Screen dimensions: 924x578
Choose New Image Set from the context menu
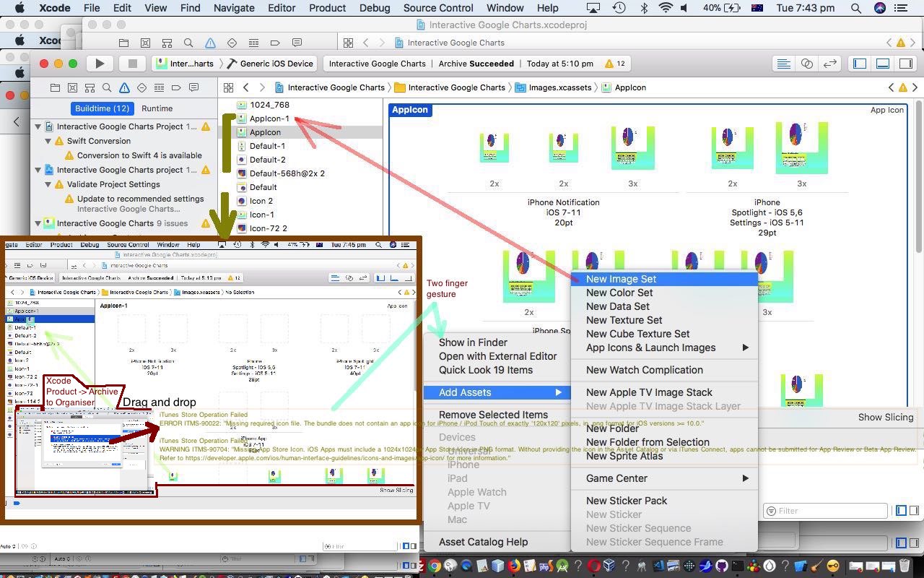click(622, 279)
